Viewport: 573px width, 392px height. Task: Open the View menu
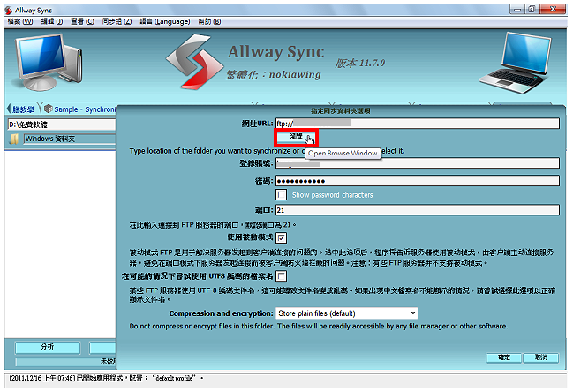tap(82, 21)
